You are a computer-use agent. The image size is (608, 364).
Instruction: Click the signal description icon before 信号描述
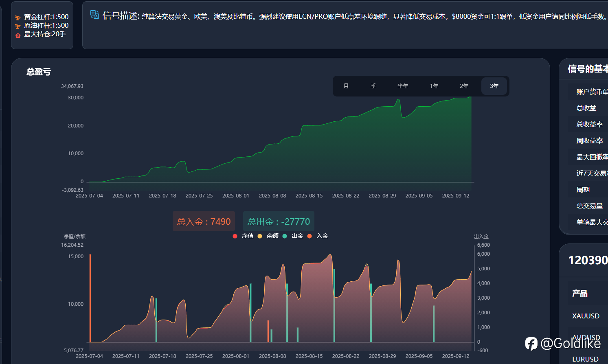coord(95,15)
